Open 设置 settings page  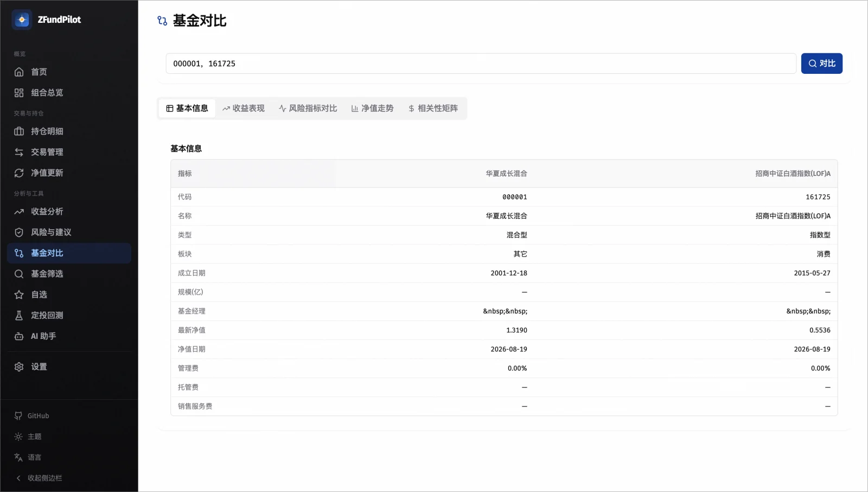69,367
